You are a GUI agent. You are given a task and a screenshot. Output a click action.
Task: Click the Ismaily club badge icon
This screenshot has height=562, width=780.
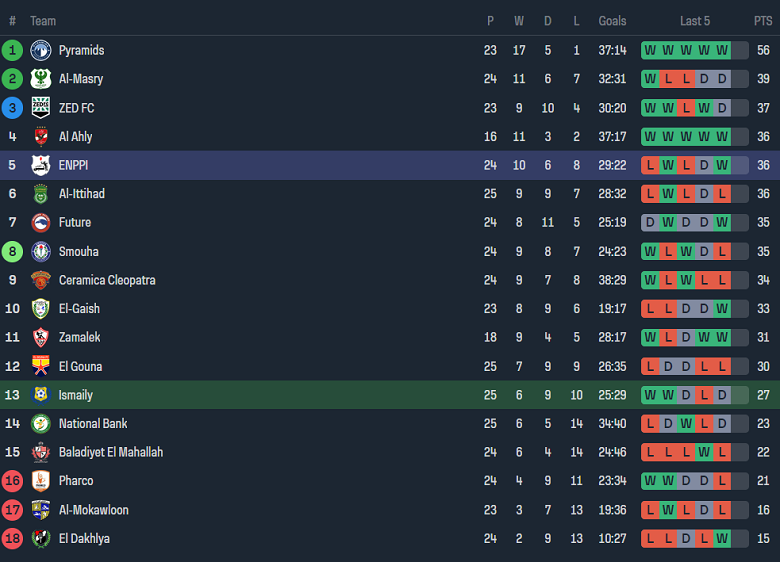(41, 395)
